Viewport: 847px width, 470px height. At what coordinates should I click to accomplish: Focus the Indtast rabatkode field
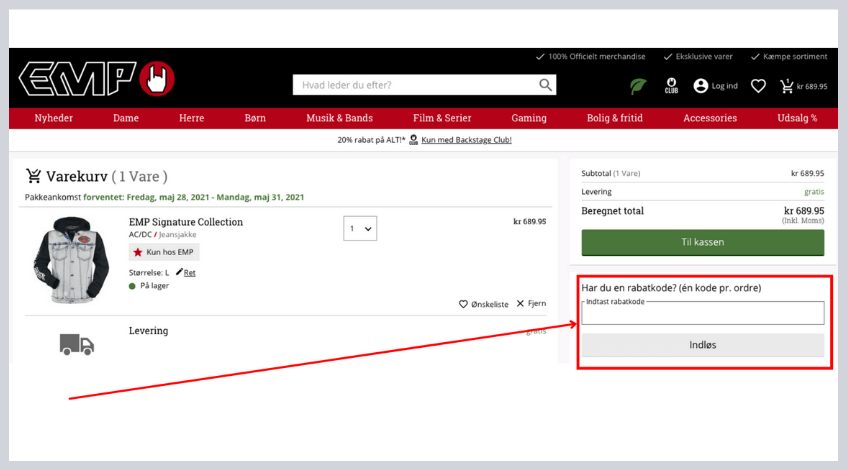click(x=702, y=314)
